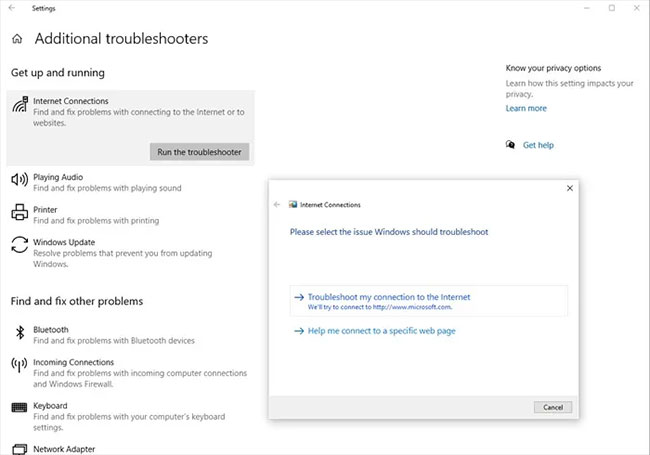This screenshot has height=455, width=650.
Task: Close the Internet Connections dialog with X
Action: click(570, 187)
